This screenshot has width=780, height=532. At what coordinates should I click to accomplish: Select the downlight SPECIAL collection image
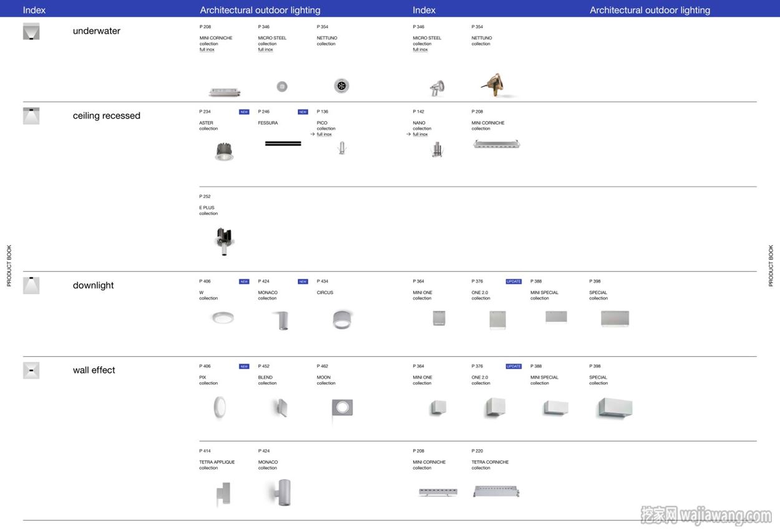click(615, 319)
